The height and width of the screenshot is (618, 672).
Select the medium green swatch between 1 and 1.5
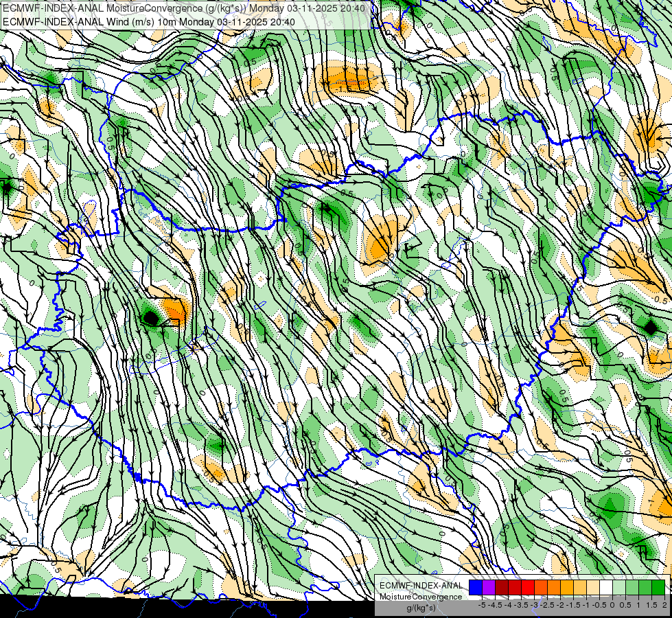(x=645, y=588)
